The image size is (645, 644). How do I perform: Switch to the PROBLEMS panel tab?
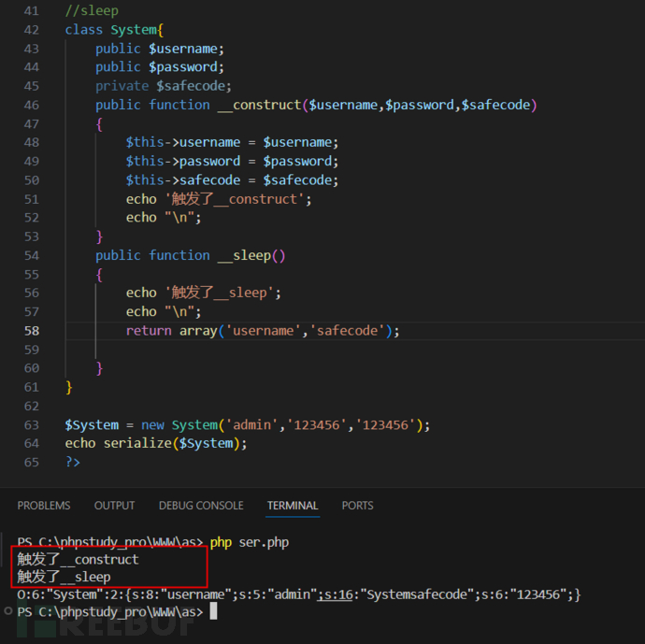click(44, 506)
